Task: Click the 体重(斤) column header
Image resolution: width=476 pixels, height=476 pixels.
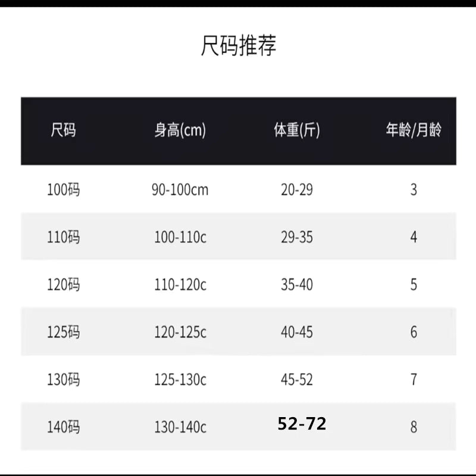Action: coord(296,130)
